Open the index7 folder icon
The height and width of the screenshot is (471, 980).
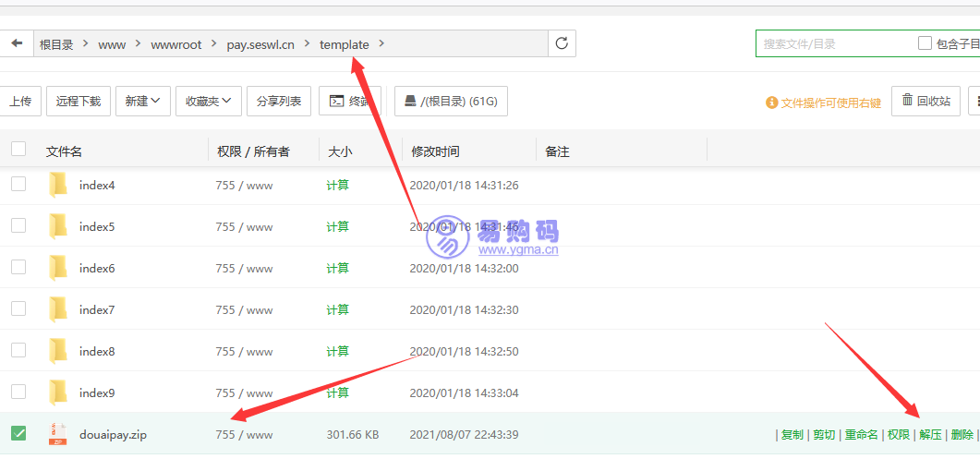coord(58,309)
